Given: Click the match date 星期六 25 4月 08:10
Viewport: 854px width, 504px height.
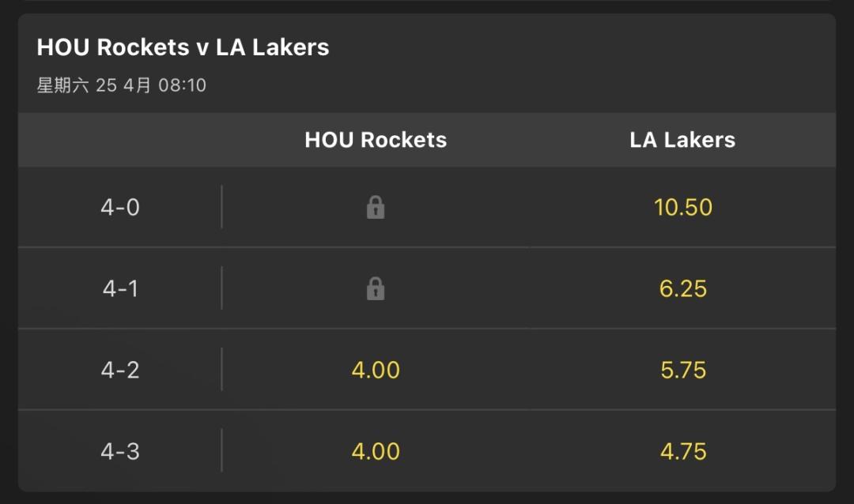Looking at the screenshot, I should pos(121,85).
